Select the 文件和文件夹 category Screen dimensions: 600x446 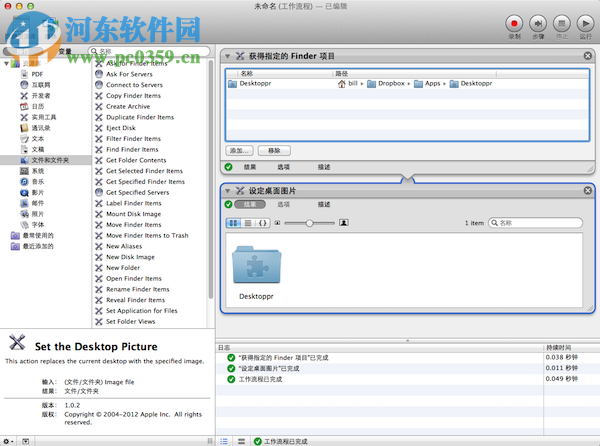45,160
